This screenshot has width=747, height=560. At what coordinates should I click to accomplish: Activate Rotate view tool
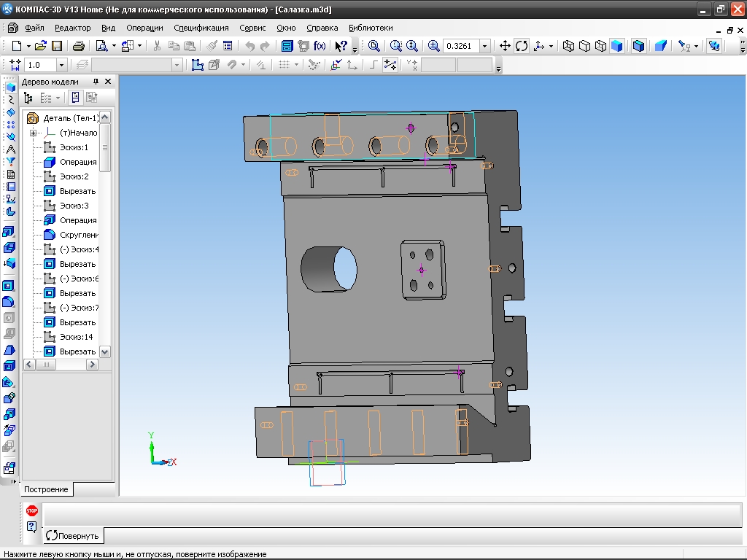tap(522, 46)
